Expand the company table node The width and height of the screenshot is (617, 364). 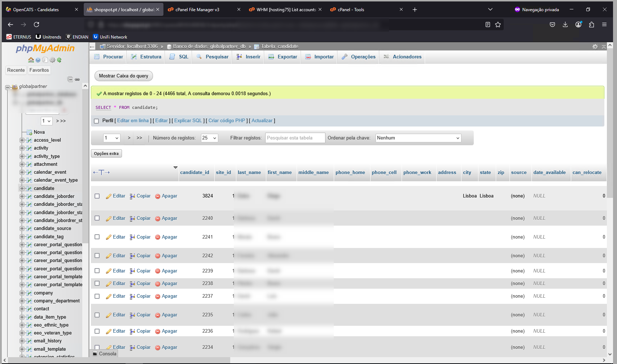(x=22, y=293)
